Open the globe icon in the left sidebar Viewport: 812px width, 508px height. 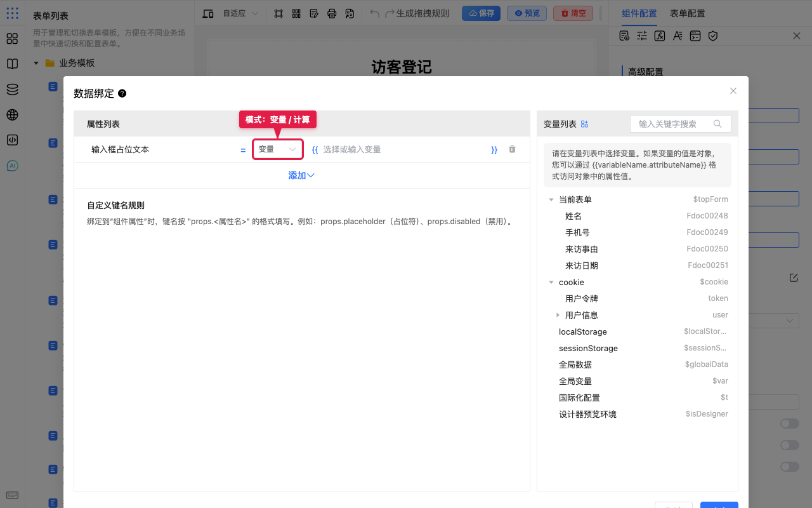(x=12, y=115)
